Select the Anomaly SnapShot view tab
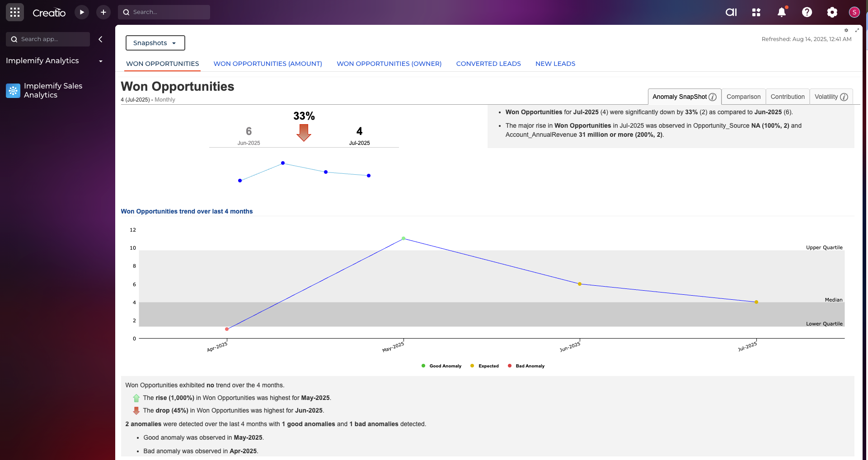 (685, 97)
